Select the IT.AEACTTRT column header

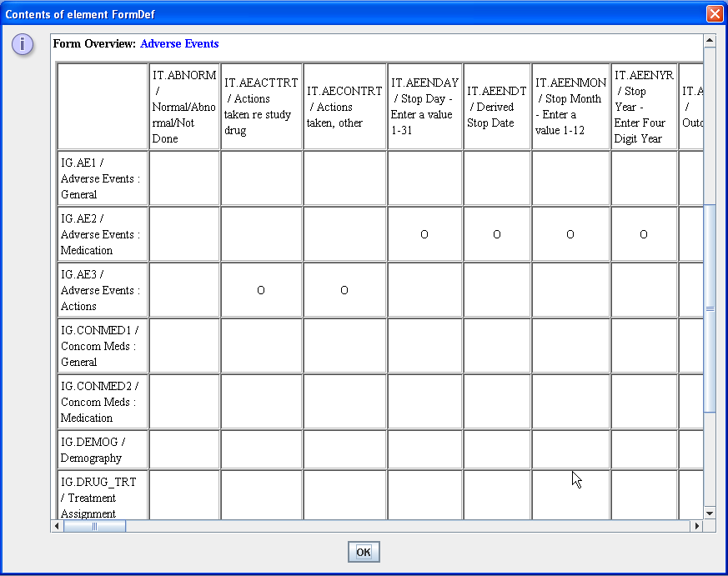pos(262,107)
